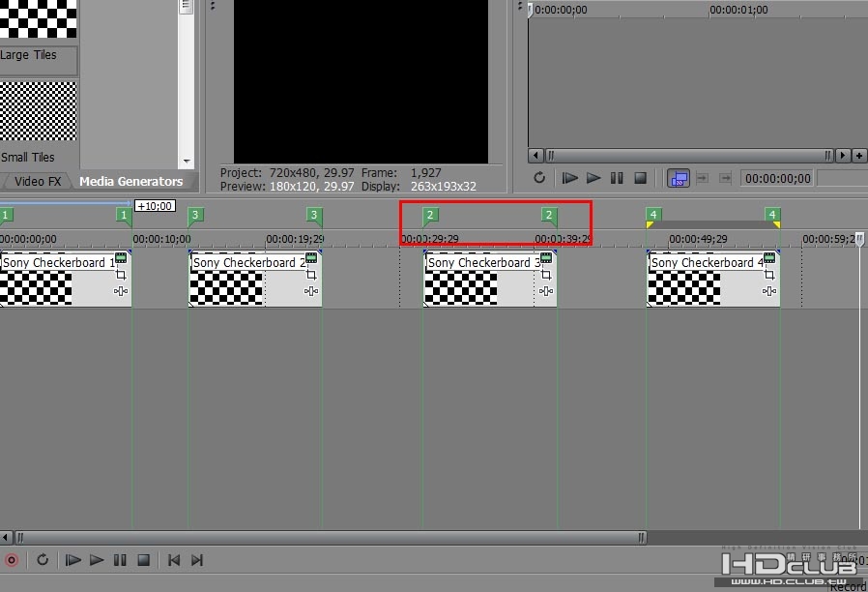
Task: Play from start in the timeline transport
Action: coord(73,560)
